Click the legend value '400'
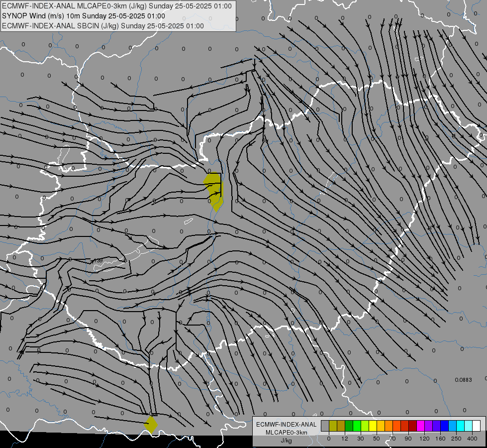Image resolution: width=487 pixels, height=448 pixels. coord(472,439)
